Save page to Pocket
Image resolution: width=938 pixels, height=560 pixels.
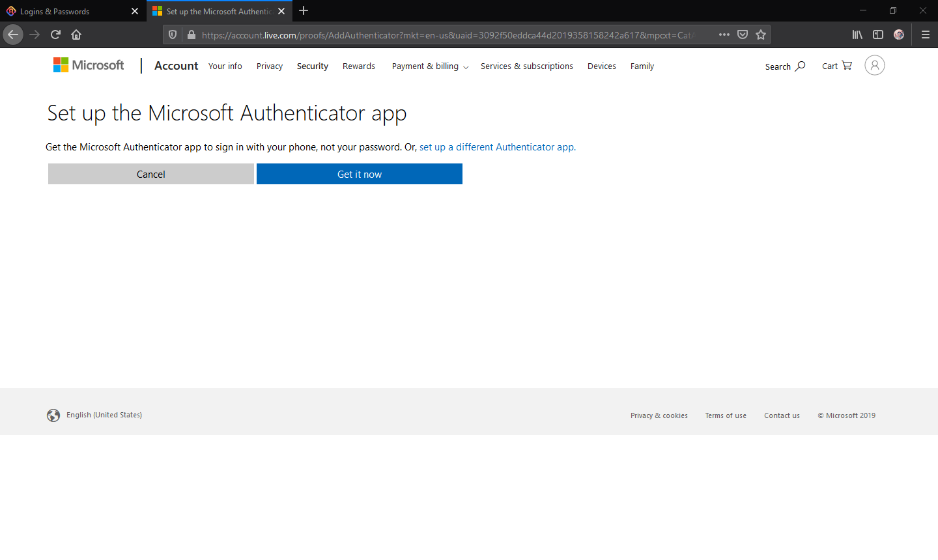coord(743,35)
